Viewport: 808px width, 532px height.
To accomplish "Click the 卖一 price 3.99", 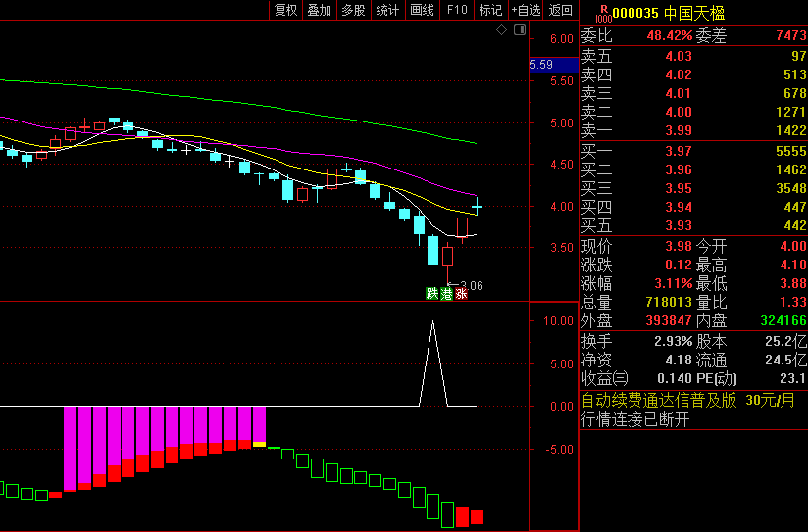I will (x=679, y=130).
